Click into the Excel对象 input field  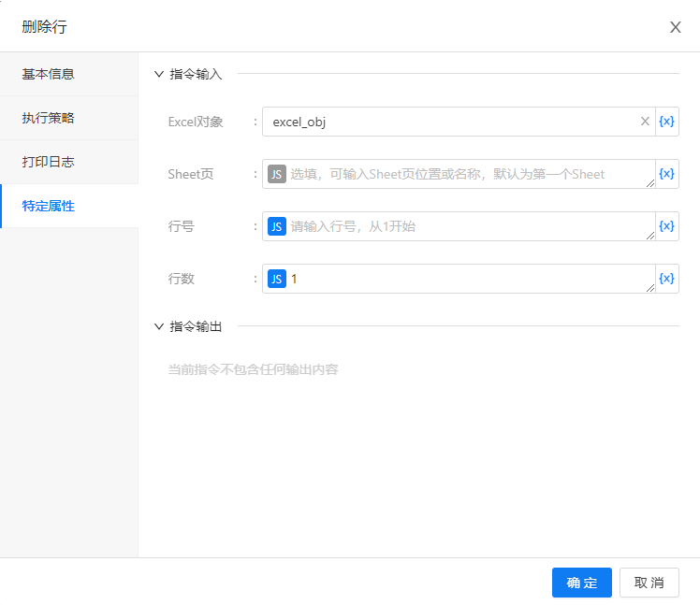[x=449, y=122]
